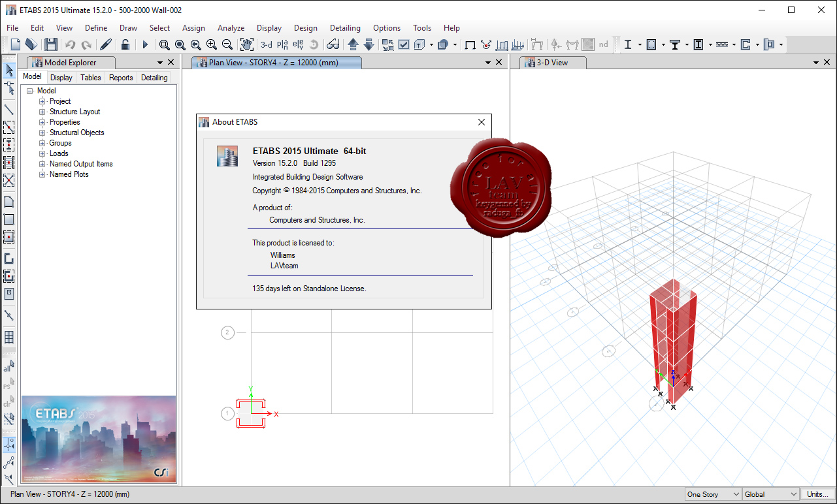Select the Pan hand tool
Image resolution: width=837 pixels, height=504 pixels.
click(x=246, y=44)
